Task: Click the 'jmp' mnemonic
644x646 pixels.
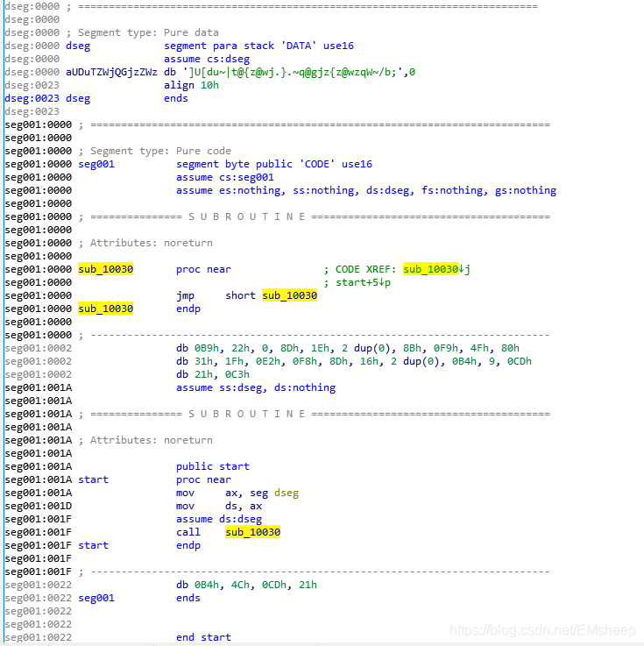Action: (x=185, y=295)
